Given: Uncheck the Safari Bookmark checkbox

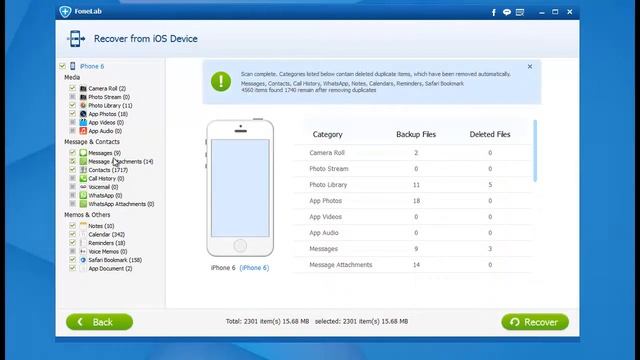Looking at the screenshot, I should [73, 260].
